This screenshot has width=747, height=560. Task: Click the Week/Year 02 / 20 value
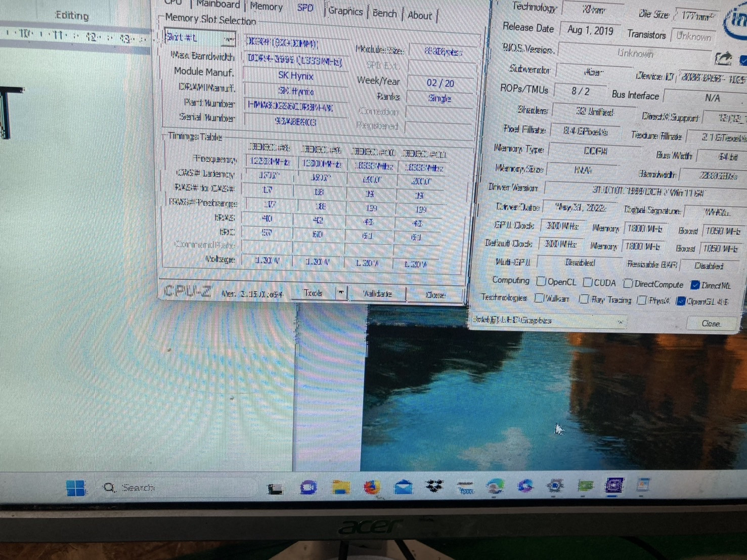click(x=440, y=83)
